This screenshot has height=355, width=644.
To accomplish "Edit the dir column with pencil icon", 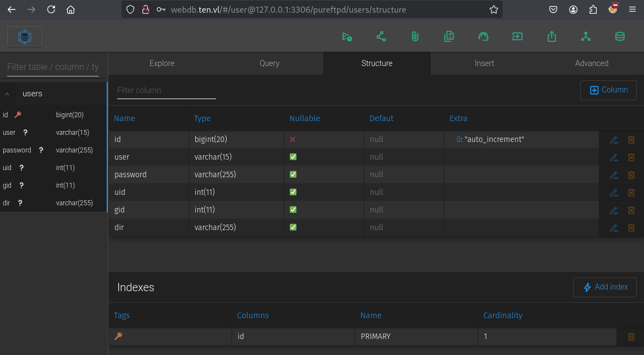I will pos(614,228).
